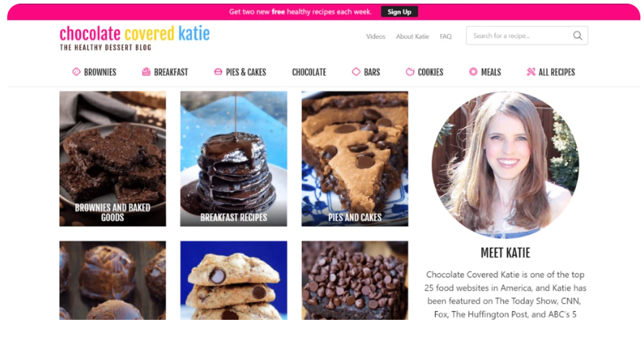
Task: Focus the Search for a recipe field
Action: pos(527,35)
